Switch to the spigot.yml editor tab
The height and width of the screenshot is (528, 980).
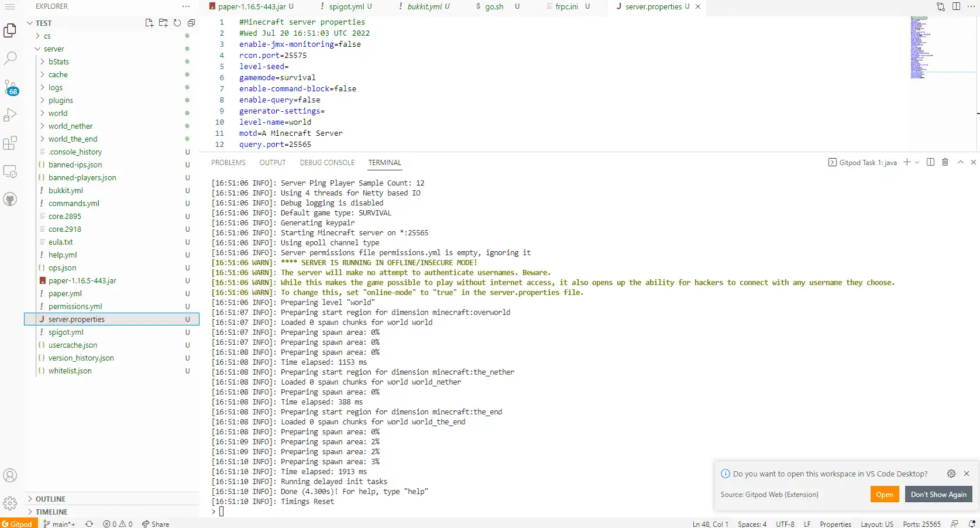click(x=346, y=6)
